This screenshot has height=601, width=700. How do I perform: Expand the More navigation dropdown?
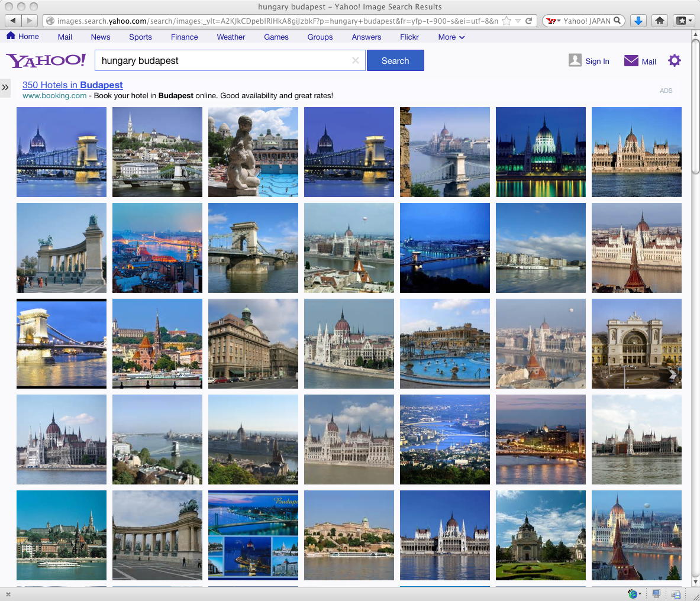(x=451, y=37)
